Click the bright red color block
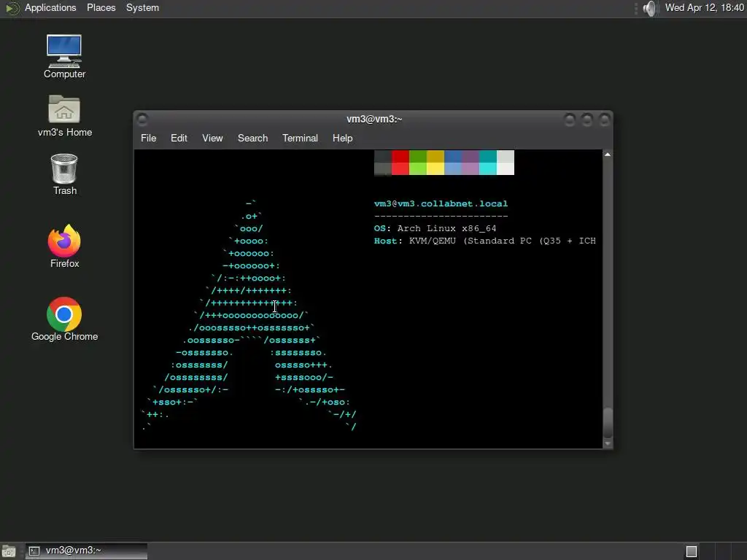The image size is (747, 560). tap(400, 168)
